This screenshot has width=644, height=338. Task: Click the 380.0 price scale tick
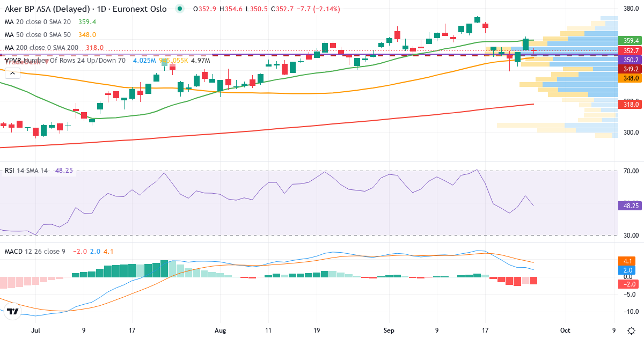[x=631, y=9]
